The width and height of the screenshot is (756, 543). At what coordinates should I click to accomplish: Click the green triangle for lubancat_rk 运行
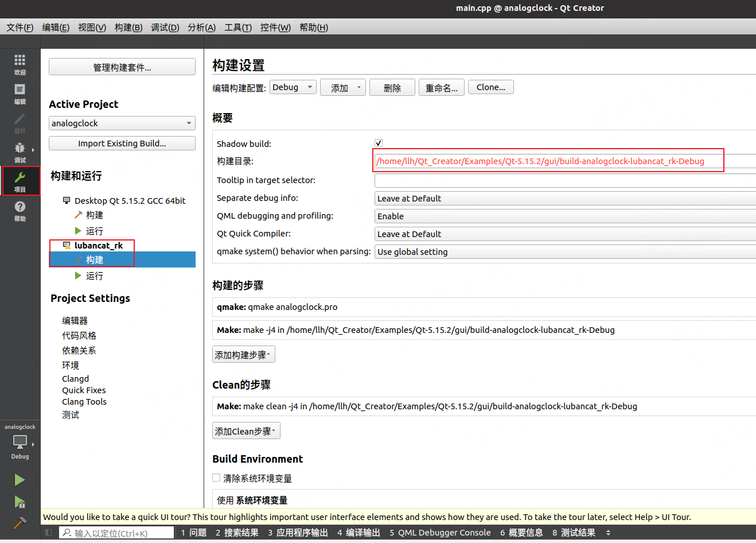[78, 276]
